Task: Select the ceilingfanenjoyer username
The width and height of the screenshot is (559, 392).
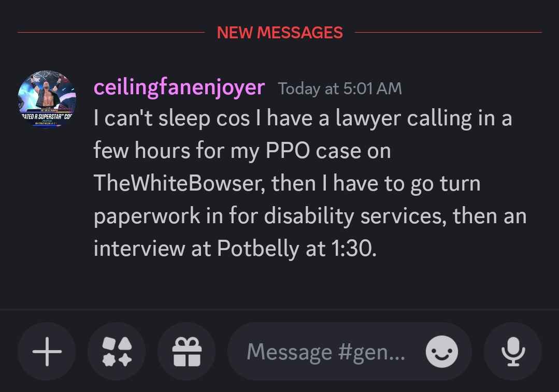Action: 179,88
